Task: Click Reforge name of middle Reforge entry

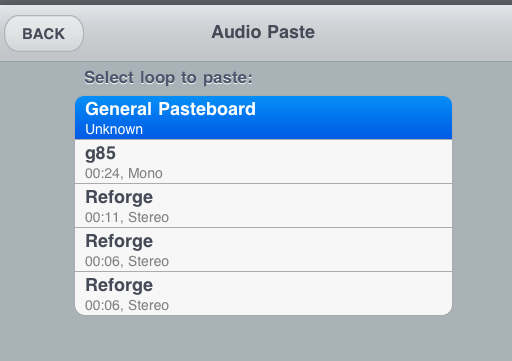Action: point(119,241)
